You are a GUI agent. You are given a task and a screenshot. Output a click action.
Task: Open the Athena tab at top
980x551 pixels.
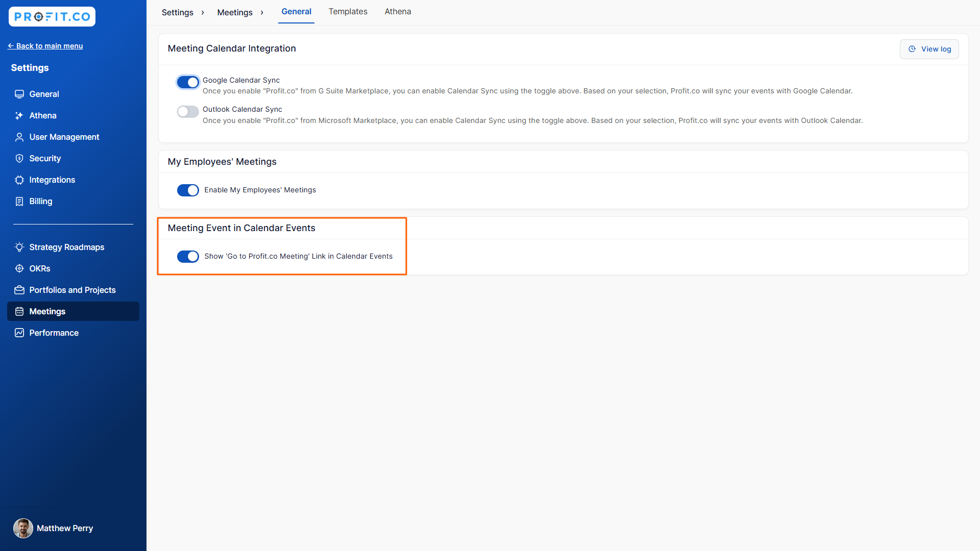(398, 12)
